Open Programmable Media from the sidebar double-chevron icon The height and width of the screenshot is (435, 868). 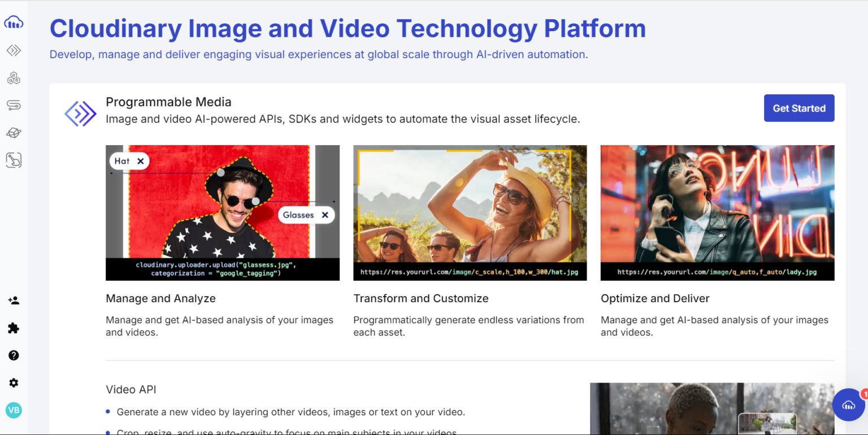tap(14, 50)
